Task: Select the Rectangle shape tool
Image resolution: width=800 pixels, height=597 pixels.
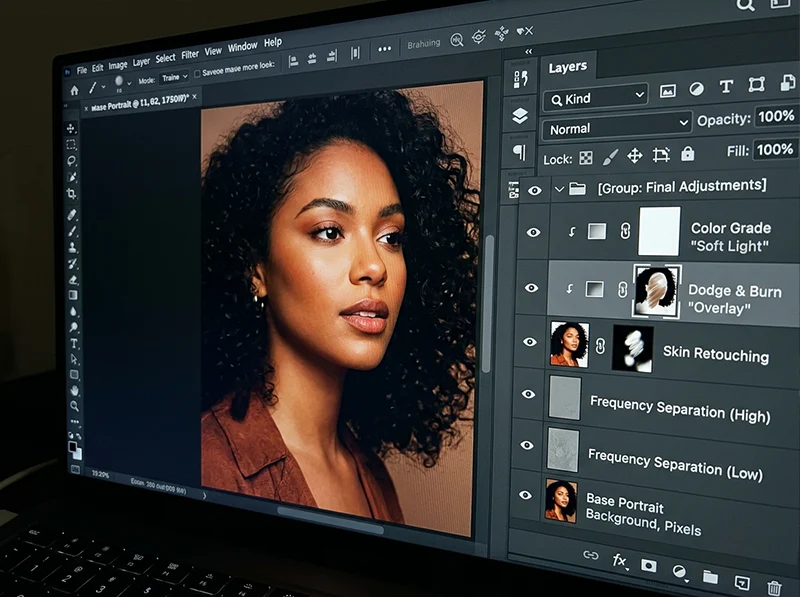Action: (x=74, y=375)
